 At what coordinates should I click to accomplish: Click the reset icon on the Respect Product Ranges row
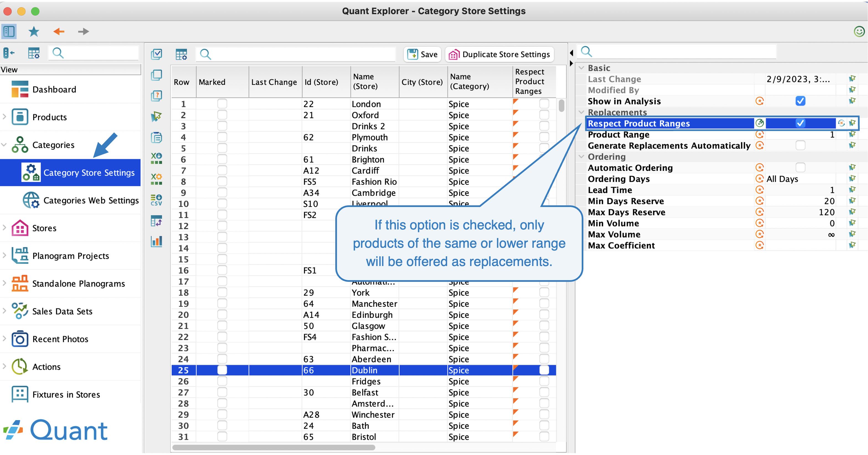tap(841, 123)
